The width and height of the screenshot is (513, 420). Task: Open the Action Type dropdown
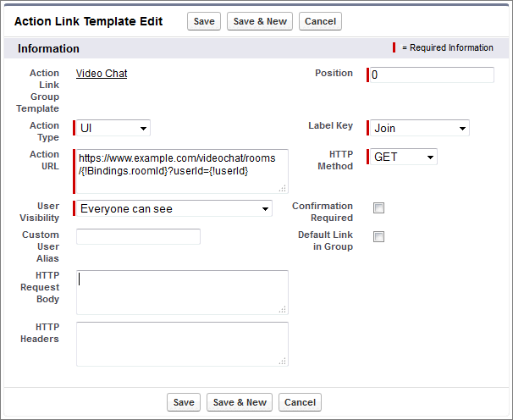113,128
